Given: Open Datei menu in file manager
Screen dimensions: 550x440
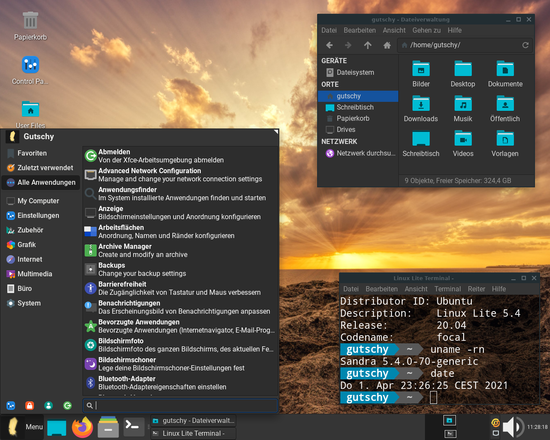Looking at the screenshot, I should click(329, 31).
